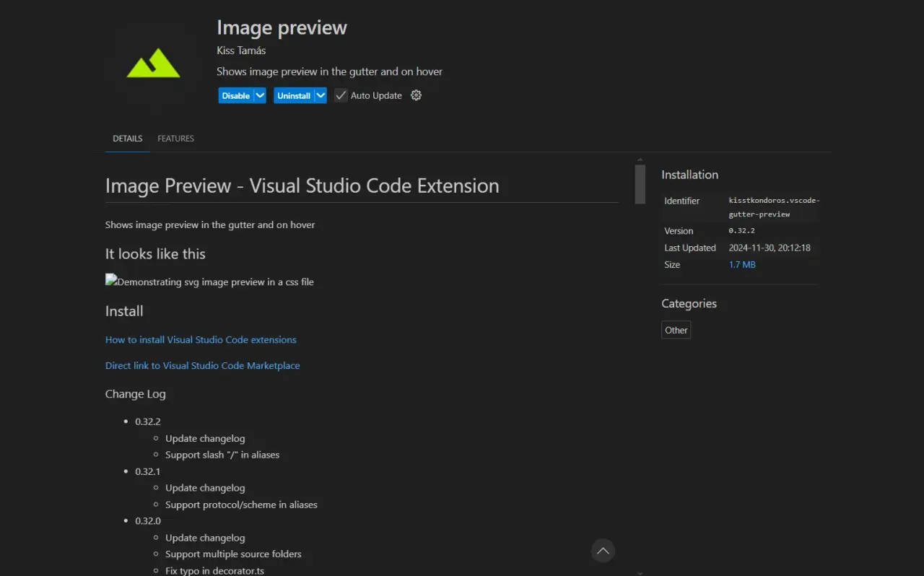Switch to the FEATURES tab
This screenshot has height=576, width=924.
tap(176, 139)
